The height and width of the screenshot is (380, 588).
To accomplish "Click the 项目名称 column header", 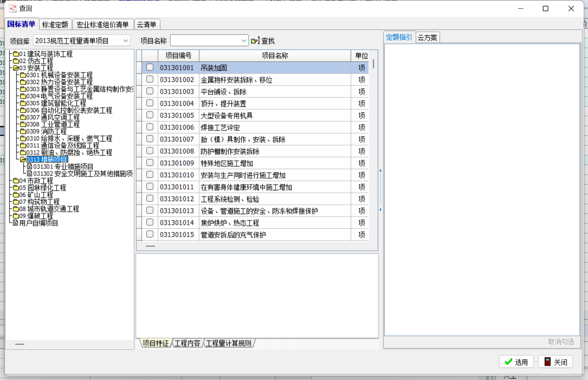I will pos(275,56).
